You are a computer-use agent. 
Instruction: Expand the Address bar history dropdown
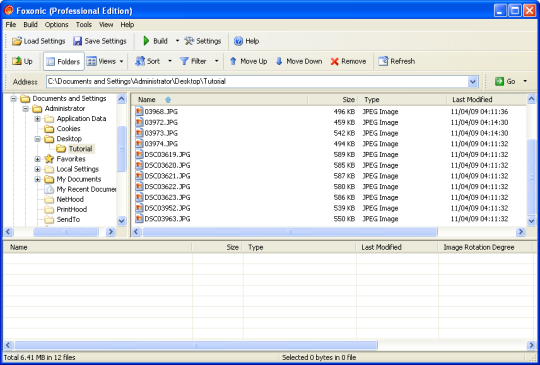(x=473, y=82)
